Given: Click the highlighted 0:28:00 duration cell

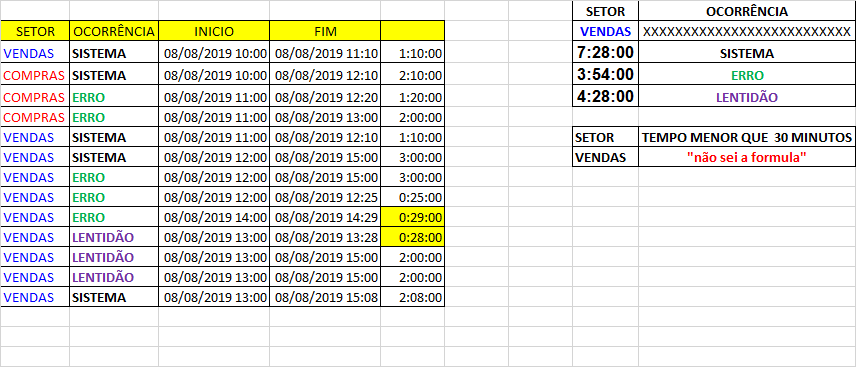Looking at the screenshot, I should coord(413,238).
